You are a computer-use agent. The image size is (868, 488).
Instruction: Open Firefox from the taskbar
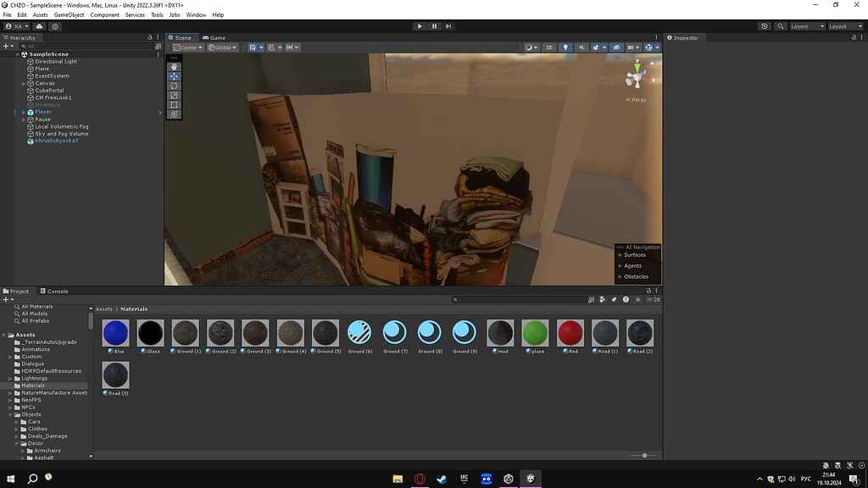point(420,479)
